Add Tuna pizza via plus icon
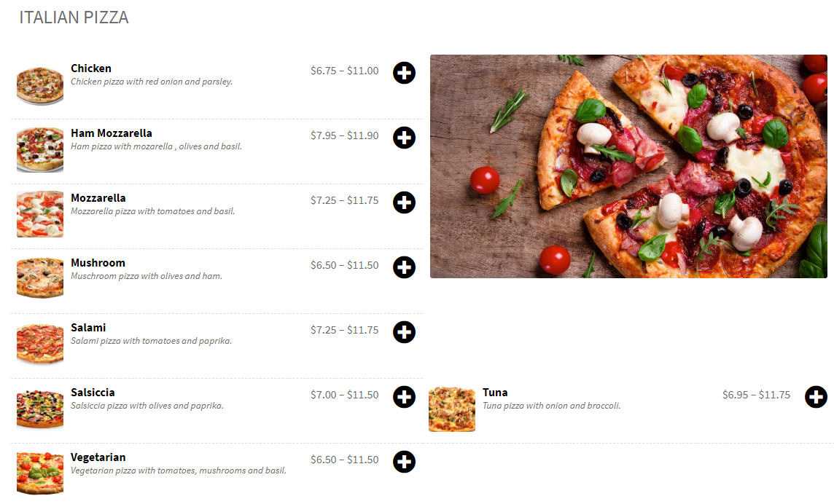Viewport: 834px width, 504px height. [816, 397]
